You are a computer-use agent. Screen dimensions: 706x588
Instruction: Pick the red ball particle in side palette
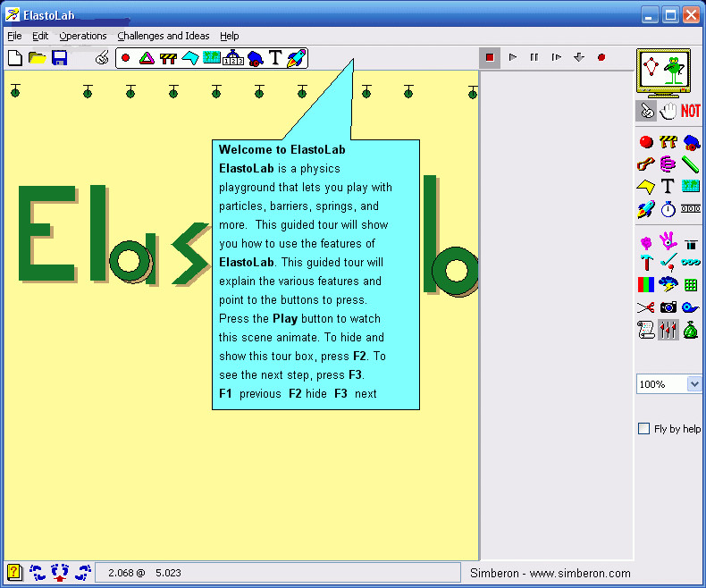[x=646, y=142]
